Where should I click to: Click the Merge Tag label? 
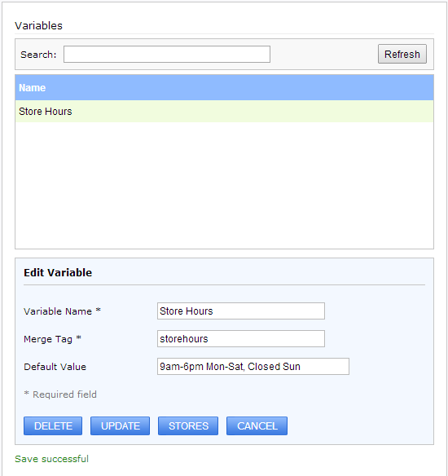click(52, 339)
